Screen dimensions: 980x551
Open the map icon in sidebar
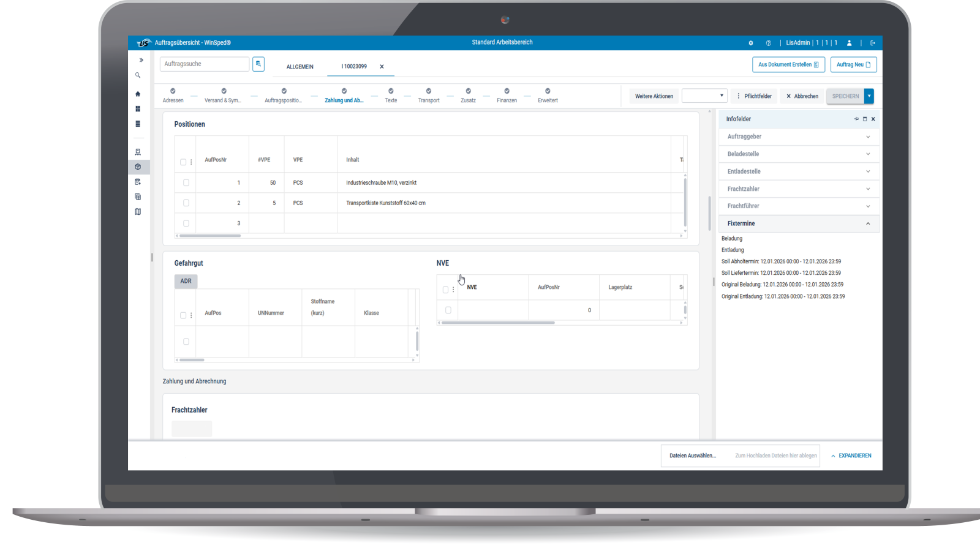point(138,212)
